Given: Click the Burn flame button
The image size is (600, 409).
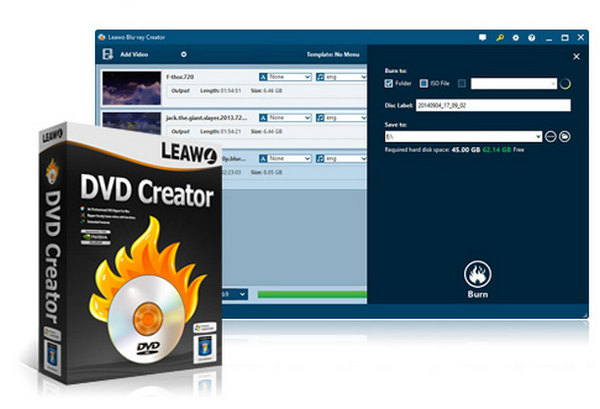Looking at the screenshot, I should click(x=478, y=279).
